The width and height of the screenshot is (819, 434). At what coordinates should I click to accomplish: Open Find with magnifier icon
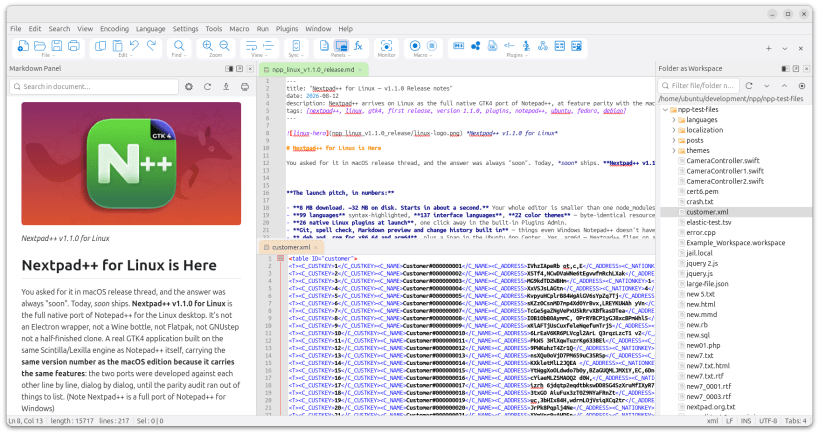(179, 46)
